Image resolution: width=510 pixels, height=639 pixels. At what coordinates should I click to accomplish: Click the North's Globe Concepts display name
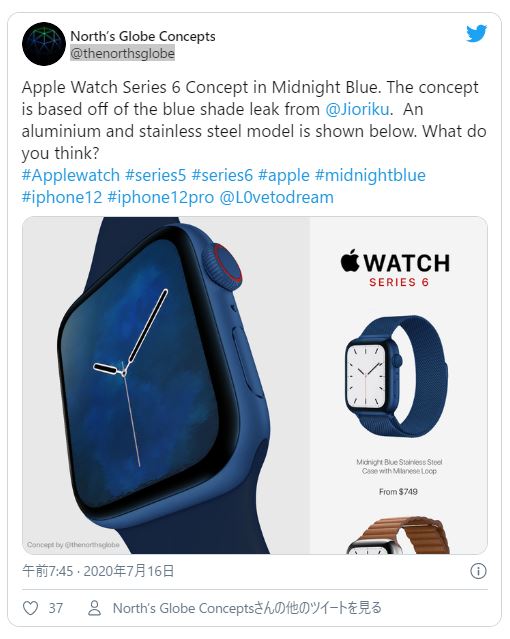tap(143, 36)
